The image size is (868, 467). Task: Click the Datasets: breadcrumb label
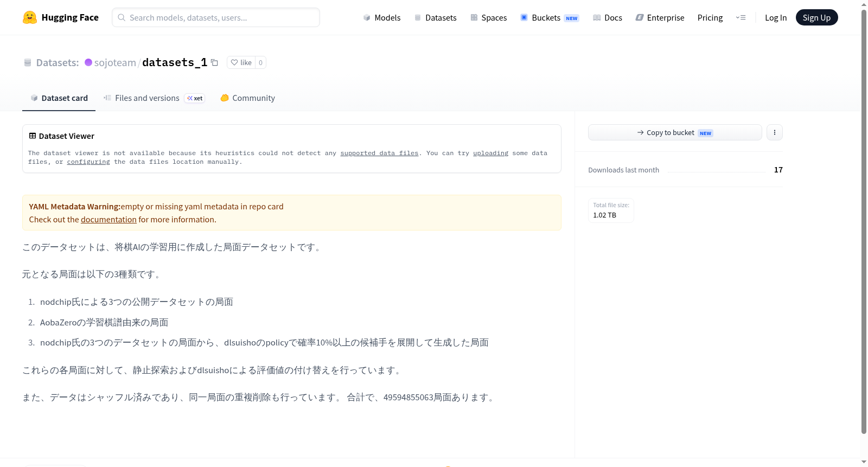coord(57,62)
